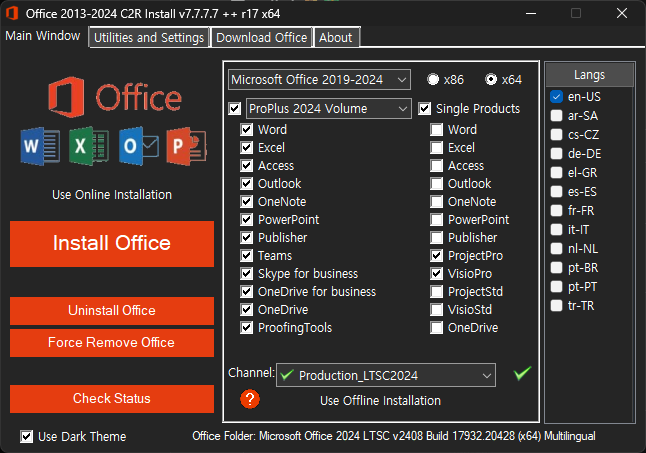This screenshot has width=646, height=453.
Task: Enable the de-DE language
Action: (556, 154)
